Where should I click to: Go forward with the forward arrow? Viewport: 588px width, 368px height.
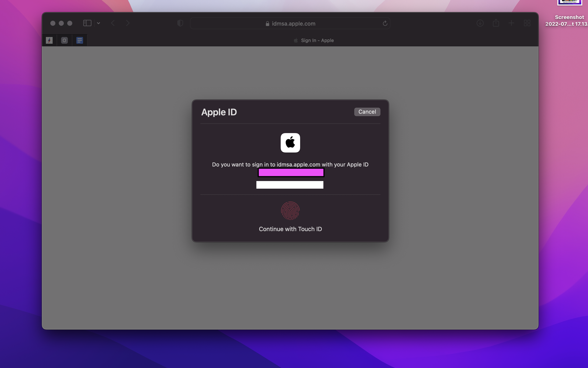pyautogui.click(x=128, y=23)
